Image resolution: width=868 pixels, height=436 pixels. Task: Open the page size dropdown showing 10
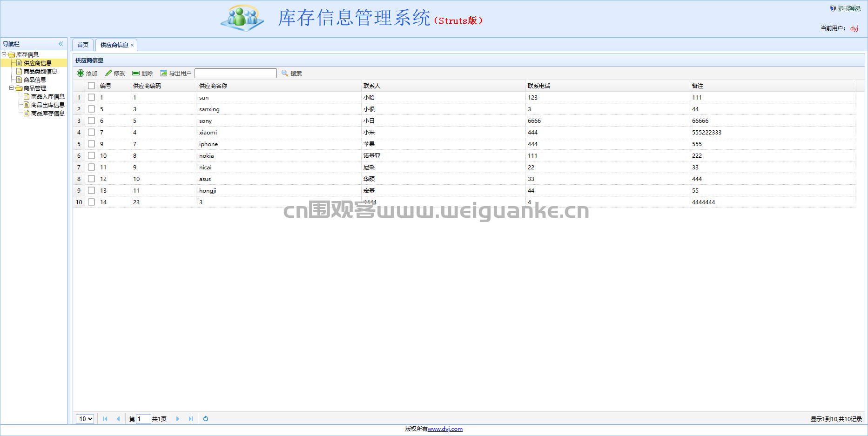[85, 419]
